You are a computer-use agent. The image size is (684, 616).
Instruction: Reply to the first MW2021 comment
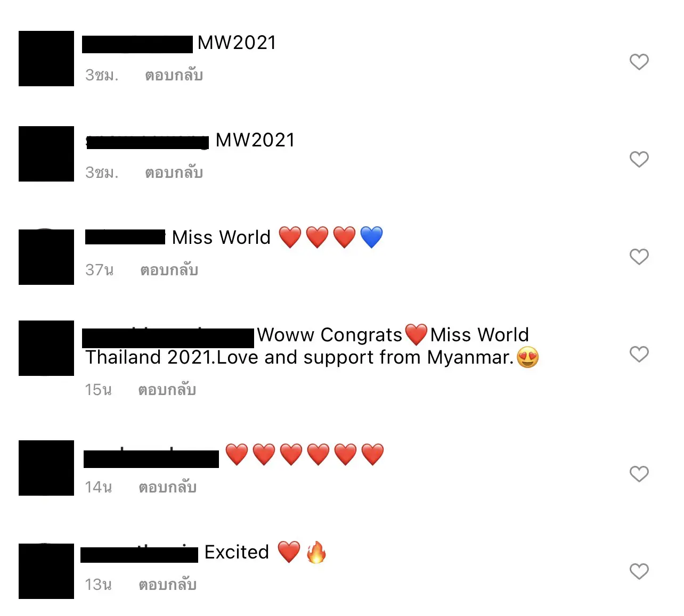coord(174,75)
